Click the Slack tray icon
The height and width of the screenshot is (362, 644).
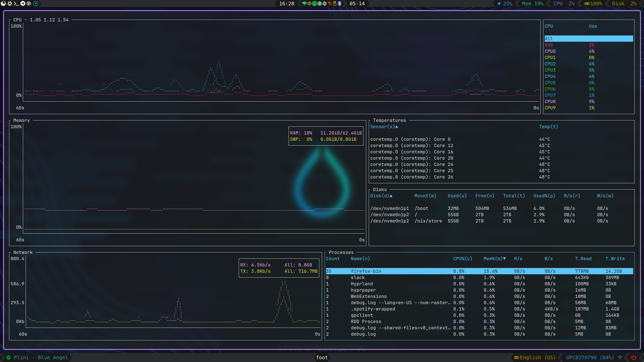point(325,4)
